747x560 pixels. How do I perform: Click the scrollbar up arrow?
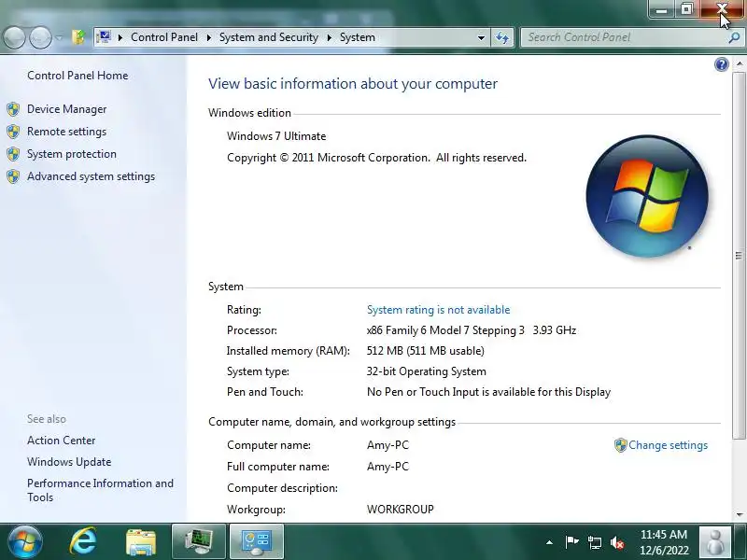click(x=739, y=63)
